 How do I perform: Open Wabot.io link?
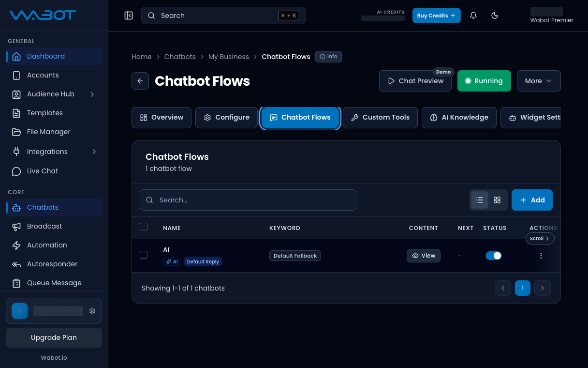click(54, 358)
